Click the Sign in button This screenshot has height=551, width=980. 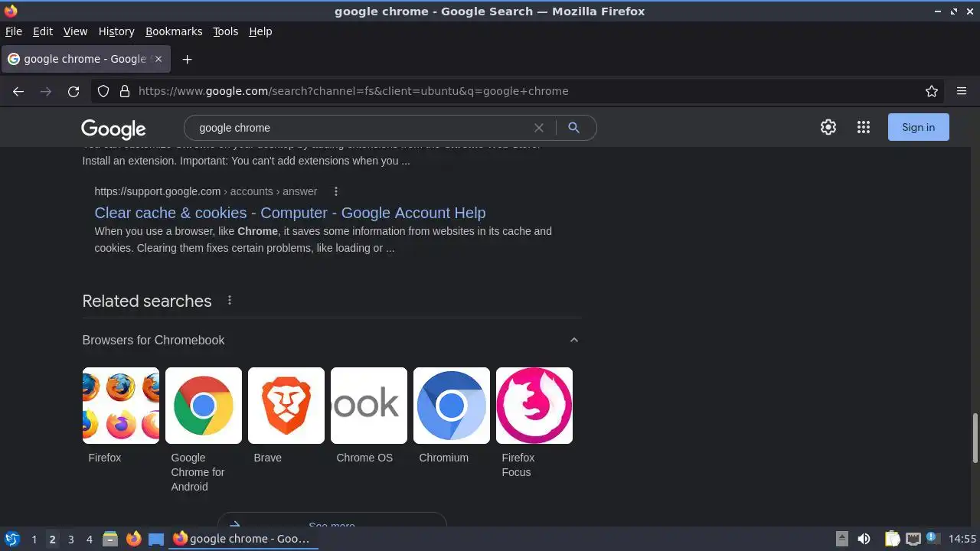pyautogui.click(x=918, y=127)
